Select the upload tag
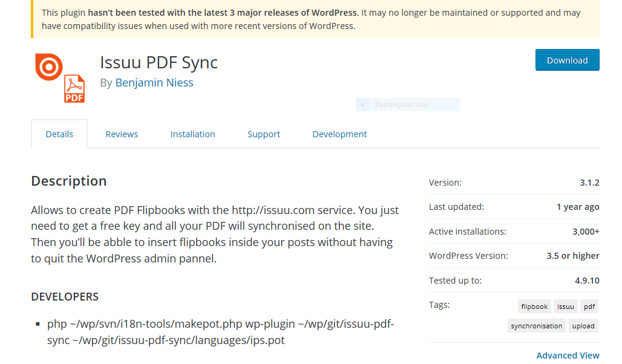 click(583, 326)
